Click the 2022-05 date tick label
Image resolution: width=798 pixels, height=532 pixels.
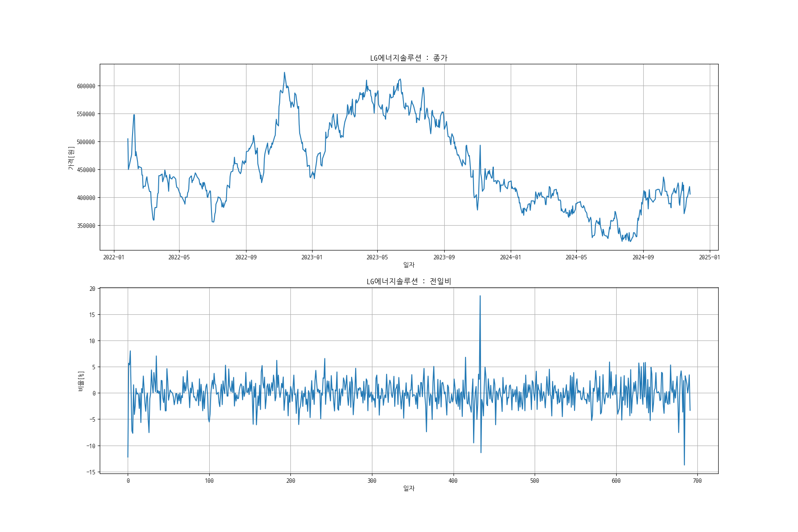click(x=179, y=257)
